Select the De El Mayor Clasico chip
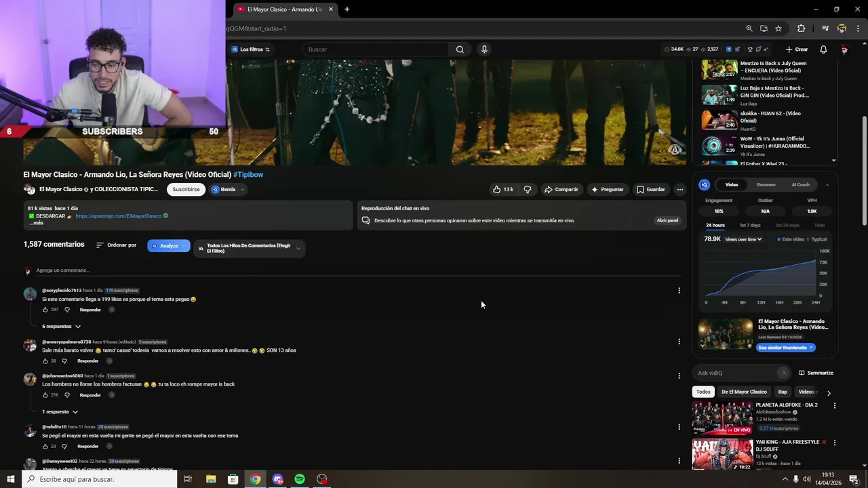 click(744, 392)
